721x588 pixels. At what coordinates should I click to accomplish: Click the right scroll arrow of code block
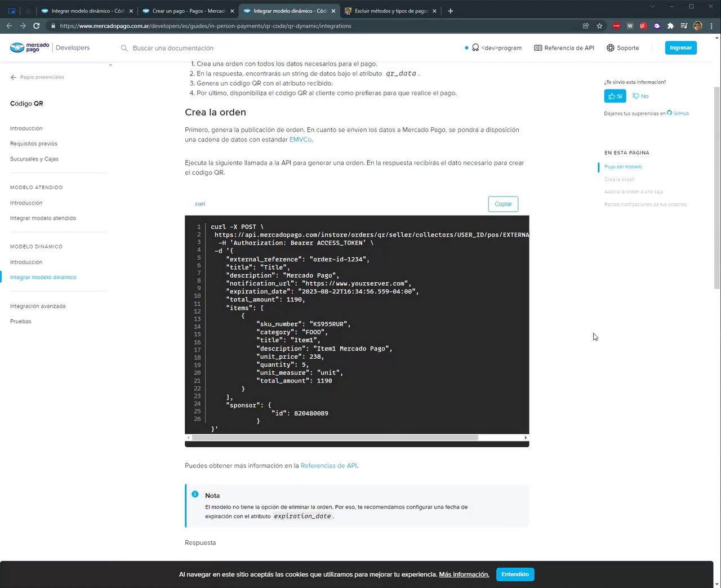click(526, 438)
